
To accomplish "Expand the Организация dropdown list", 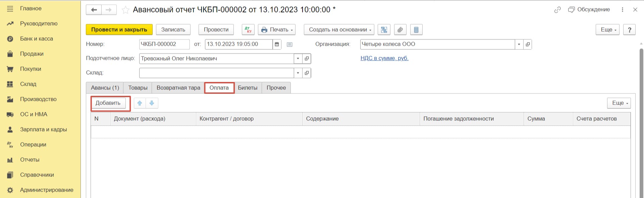I will point(519,44).
